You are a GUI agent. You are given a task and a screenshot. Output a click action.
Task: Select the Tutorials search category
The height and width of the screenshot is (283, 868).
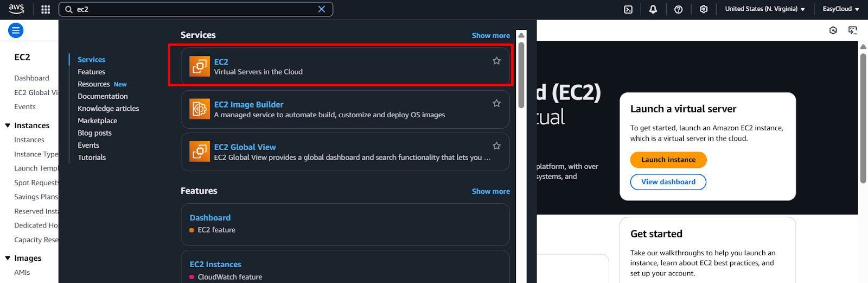[92, 158]
